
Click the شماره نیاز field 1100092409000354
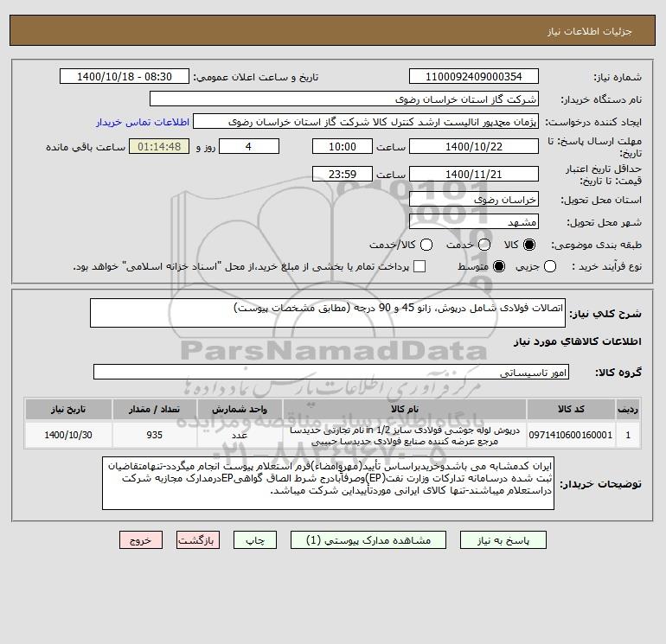(x=474, y=76)
